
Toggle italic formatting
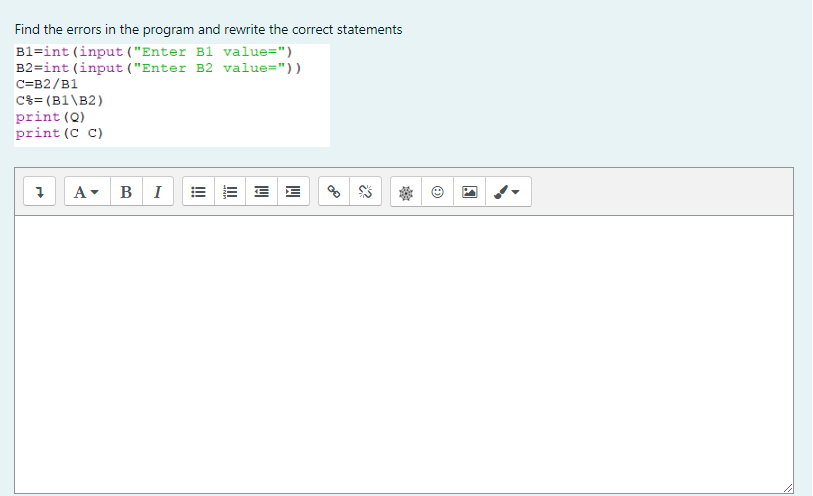(158, 192)
